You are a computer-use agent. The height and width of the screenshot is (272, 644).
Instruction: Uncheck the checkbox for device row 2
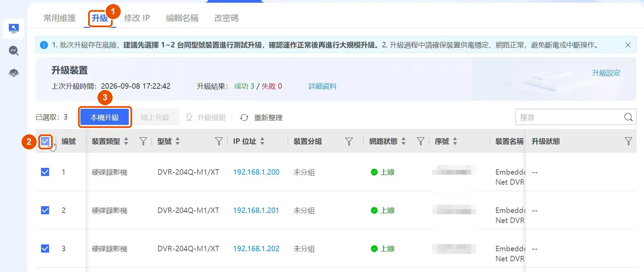45,210
